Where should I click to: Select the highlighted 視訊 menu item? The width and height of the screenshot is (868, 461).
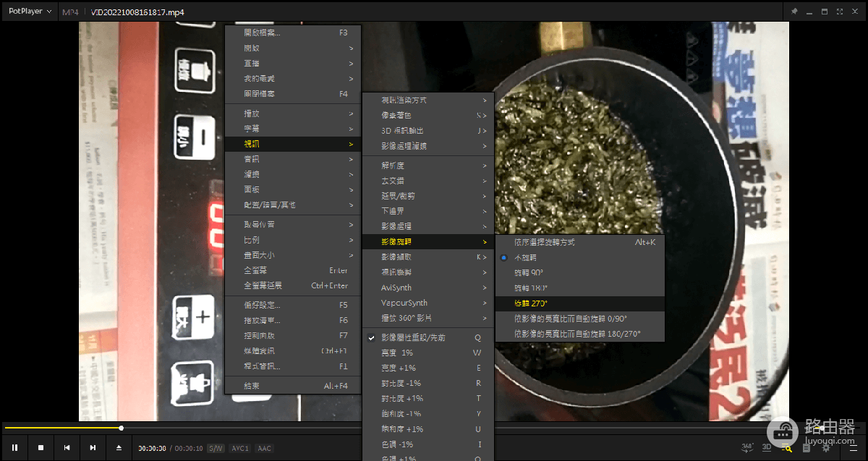(293, 144)
